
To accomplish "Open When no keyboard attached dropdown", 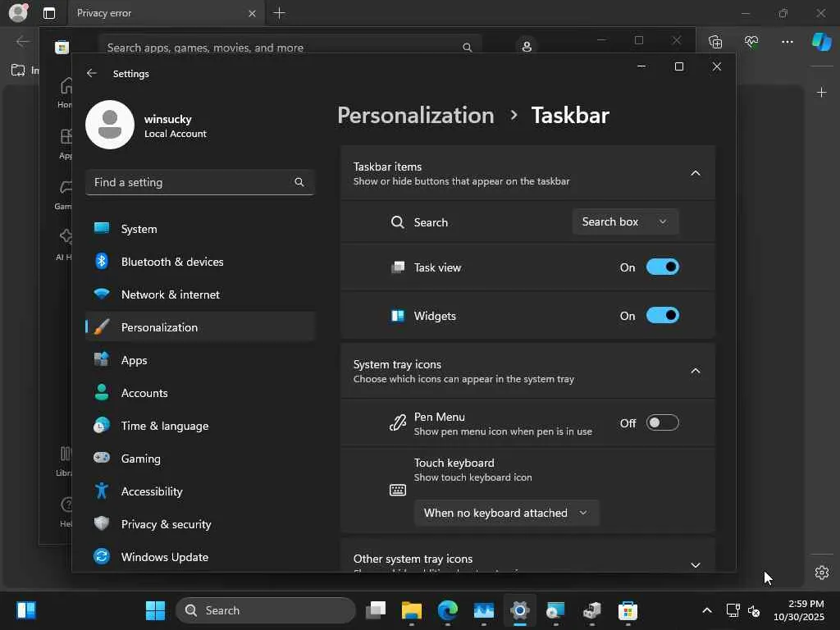I will (506, 513).
